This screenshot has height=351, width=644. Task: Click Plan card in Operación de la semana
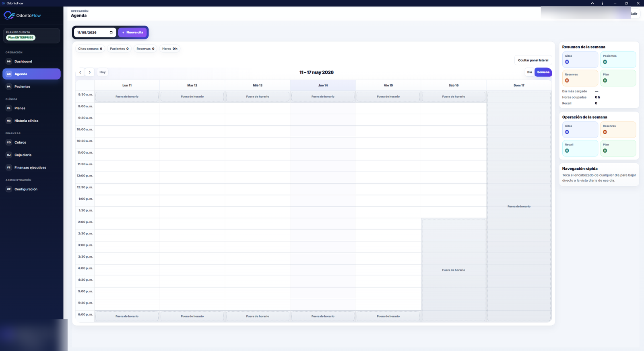pyautogui.click(x=618, y=148)
